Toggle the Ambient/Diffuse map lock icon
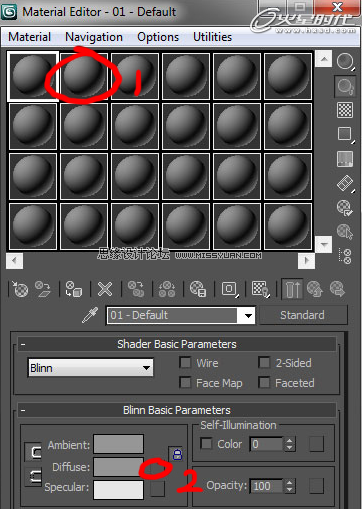The width and height of the screenshot is (362, 509). point(177,454)
